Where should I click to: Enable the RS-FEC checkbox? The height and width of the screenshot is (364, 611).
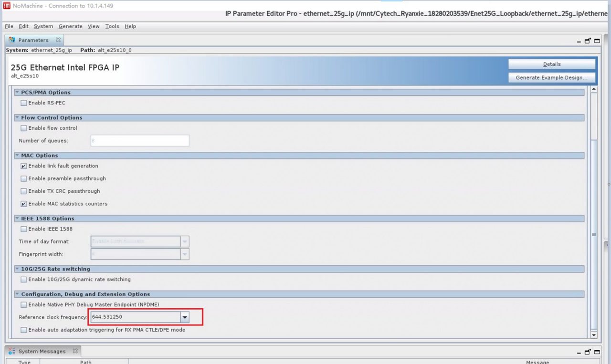coord(24,103)
